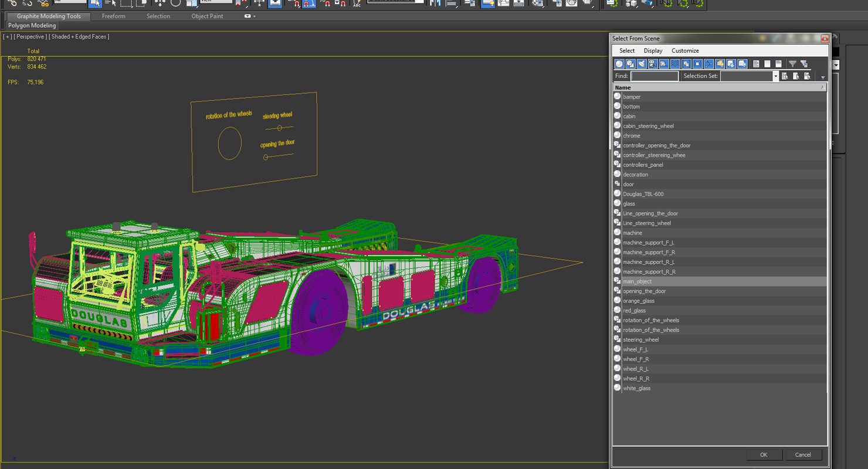
Task: Toggle Display Shapes filter in Select From Scene
Action: tap(630, 64)
